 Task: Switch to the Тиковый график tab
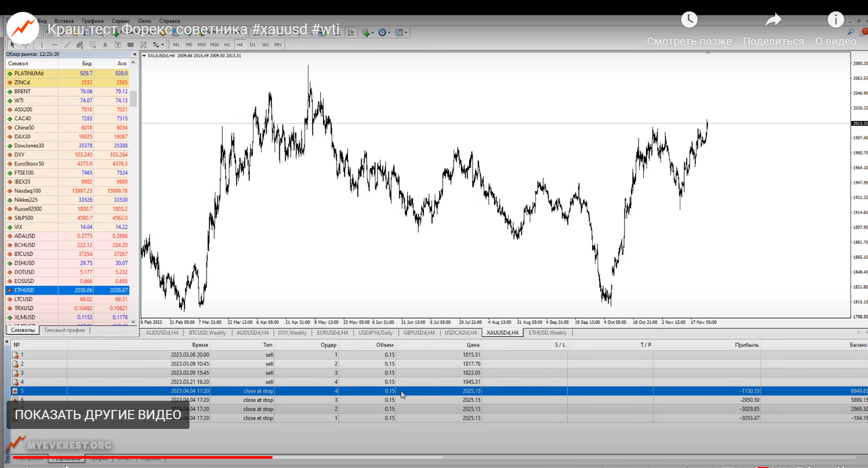(65, 330)
